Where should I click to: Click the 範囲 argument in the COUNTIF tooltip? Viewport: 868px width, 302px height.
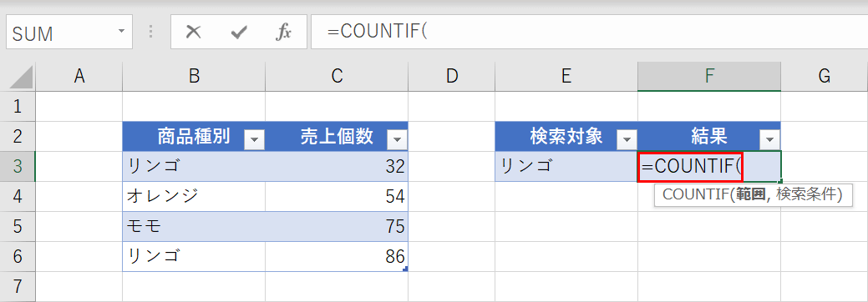pos(751,195)
